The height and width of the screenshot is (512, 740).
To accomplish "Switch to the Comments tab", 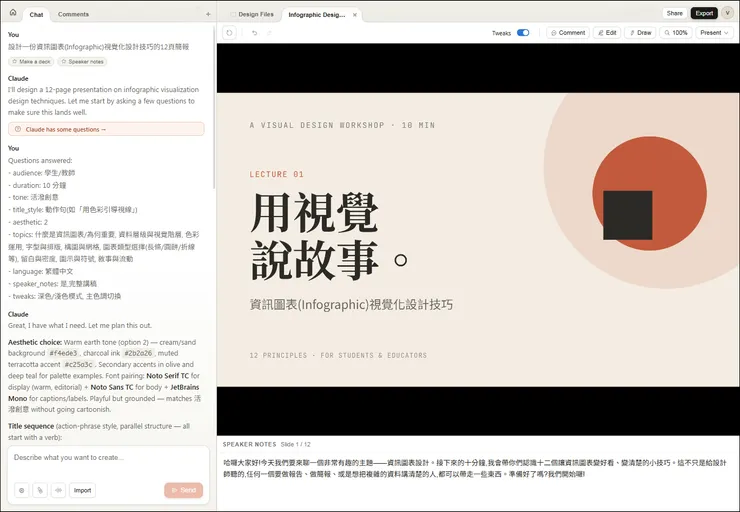I will click(73, 14).
